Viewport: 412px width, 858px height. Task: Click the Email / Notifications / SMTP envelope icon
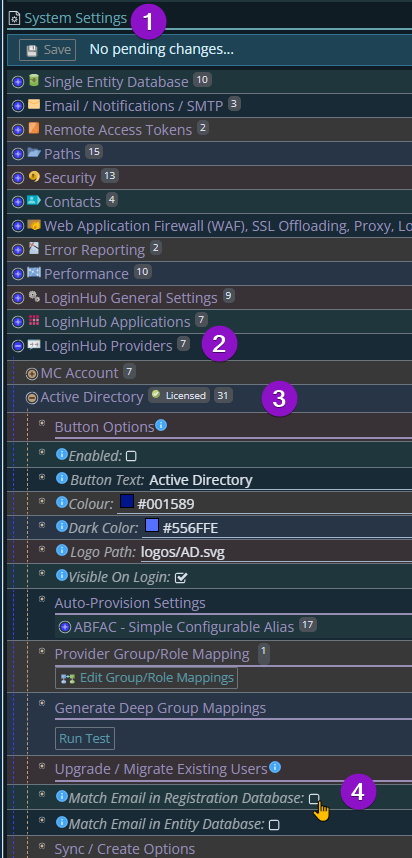coord(34,105)
